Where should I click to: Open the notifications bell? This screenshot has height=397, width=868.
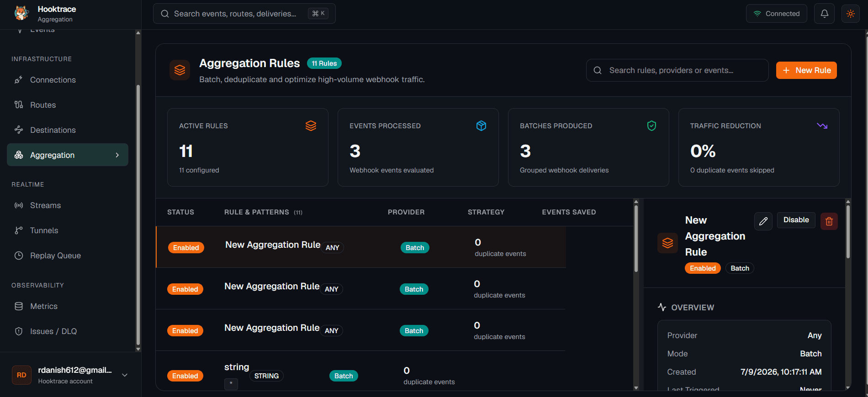pyautogui.click(x=825, y=14)
